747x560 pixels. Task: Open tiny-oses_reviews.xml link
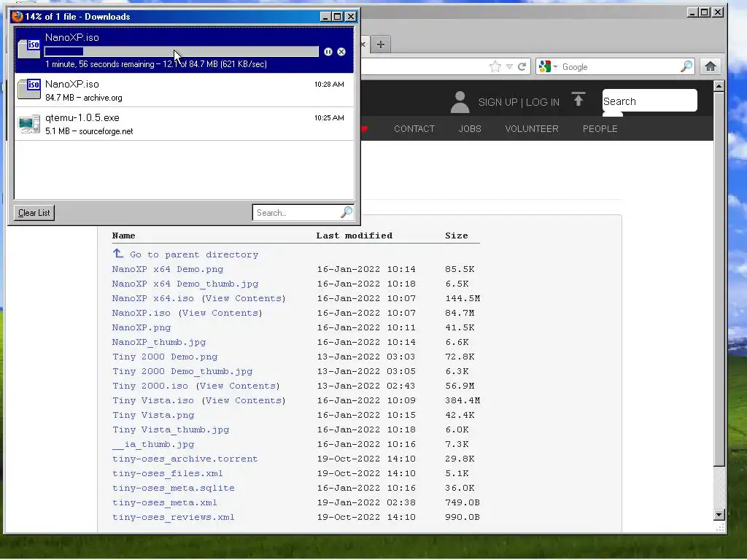174,517
